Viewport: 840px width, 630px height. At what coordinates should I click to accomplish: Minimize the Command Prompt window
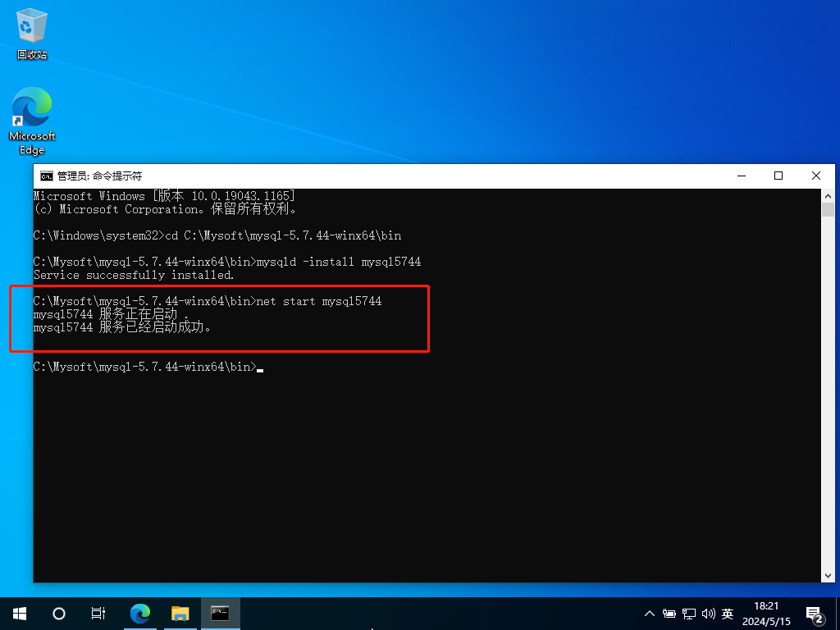741,176
